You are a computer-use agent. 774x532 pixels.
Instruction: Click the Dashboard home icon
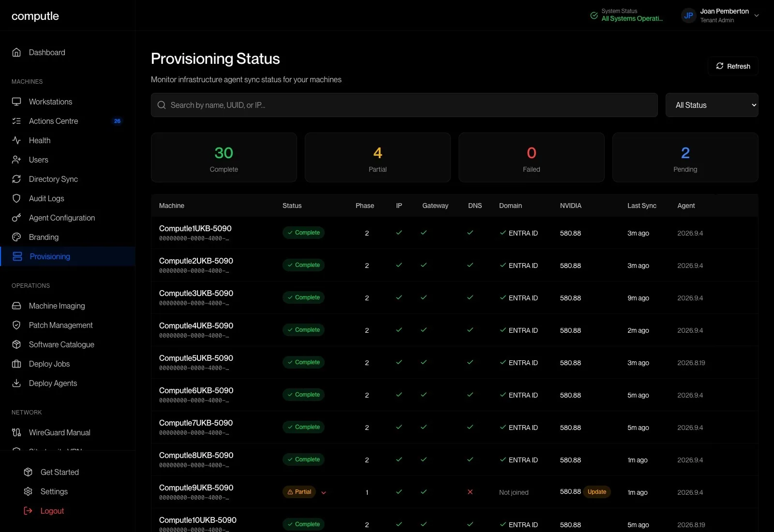pyautogui.click(x=16, y=52)
